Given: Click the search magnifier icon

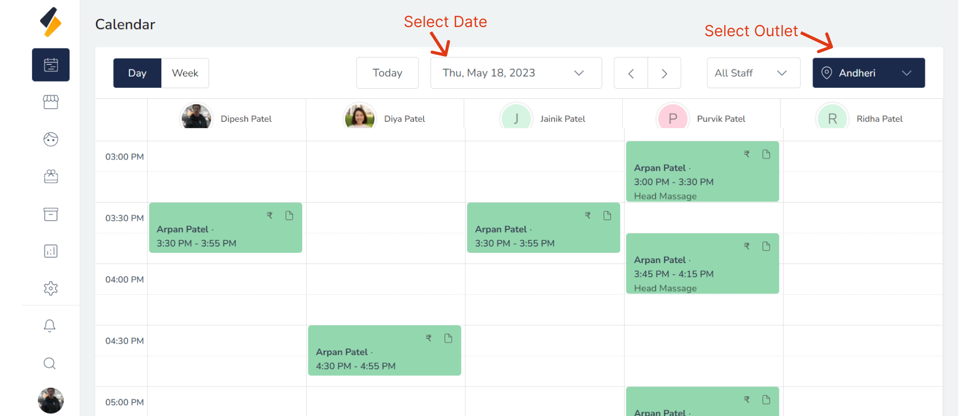Looking at the screenshot, I should pos(50,363).
